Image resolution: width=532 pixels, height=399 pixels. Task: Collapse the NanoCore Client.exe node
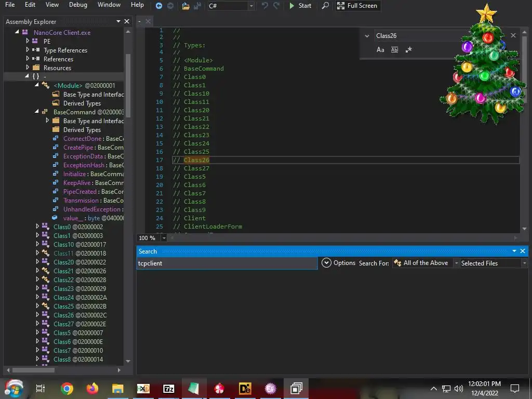[17, 32]
